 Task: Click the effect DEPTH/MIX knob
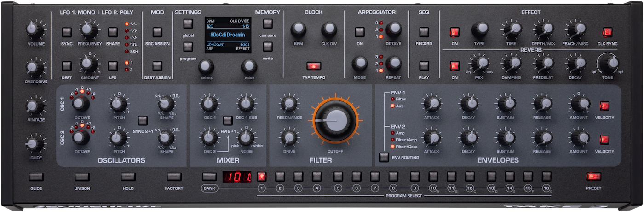click(x=544, y=30)
